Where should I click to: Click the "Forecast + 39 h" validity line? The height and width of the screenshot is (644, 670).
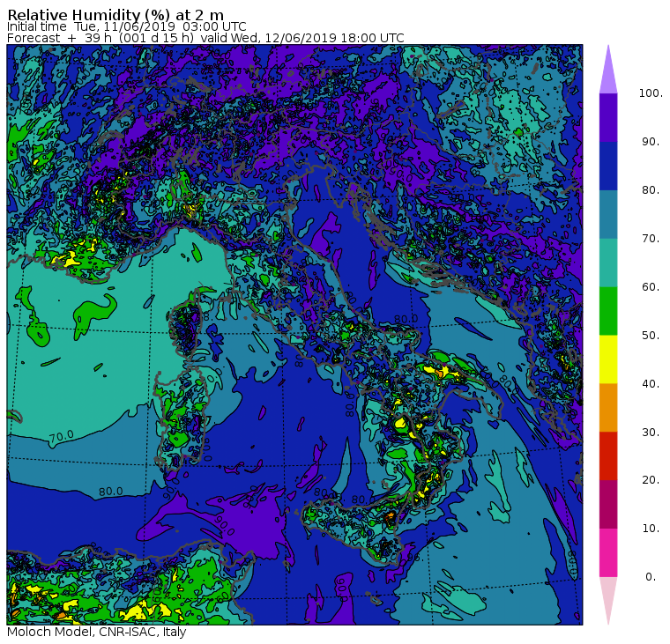[x=205, y=38]
